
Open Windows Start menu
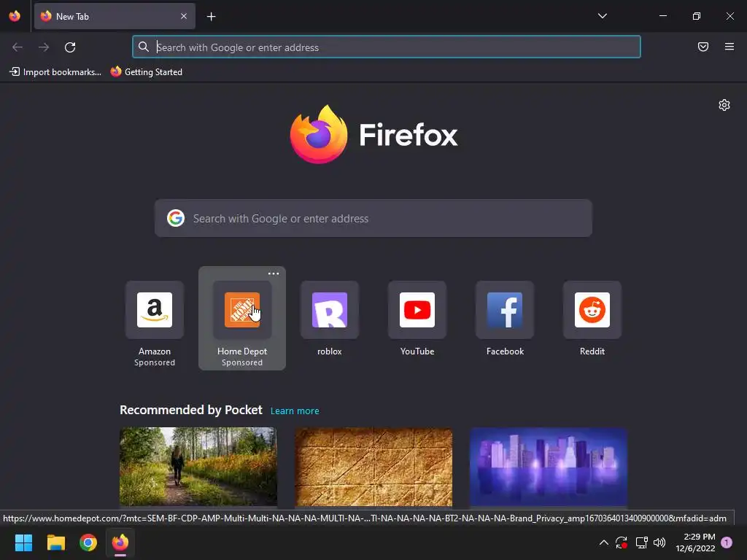coord(24,542)
